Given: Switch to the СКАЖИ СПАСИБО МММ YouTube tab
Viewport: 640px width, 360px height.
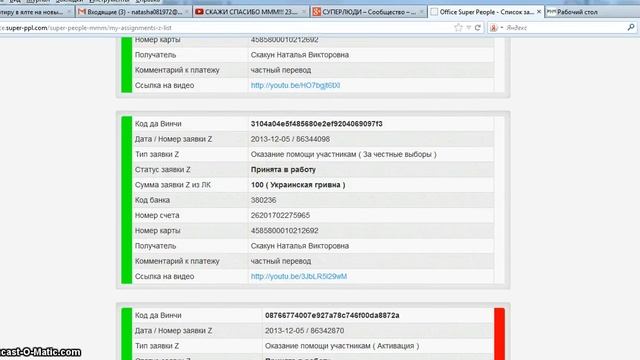Looking at the screenshot, I should pos(251,12).
